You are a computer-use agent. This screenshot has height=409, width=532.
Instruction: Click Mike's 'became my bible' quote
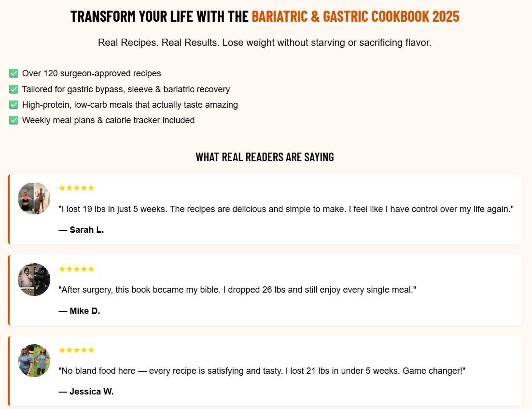237,290
